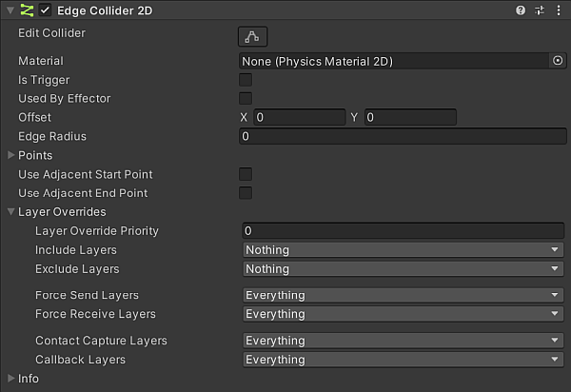Open the component presets icon
The width and height of the screenshot is (571, 392).
click(540, 10)
